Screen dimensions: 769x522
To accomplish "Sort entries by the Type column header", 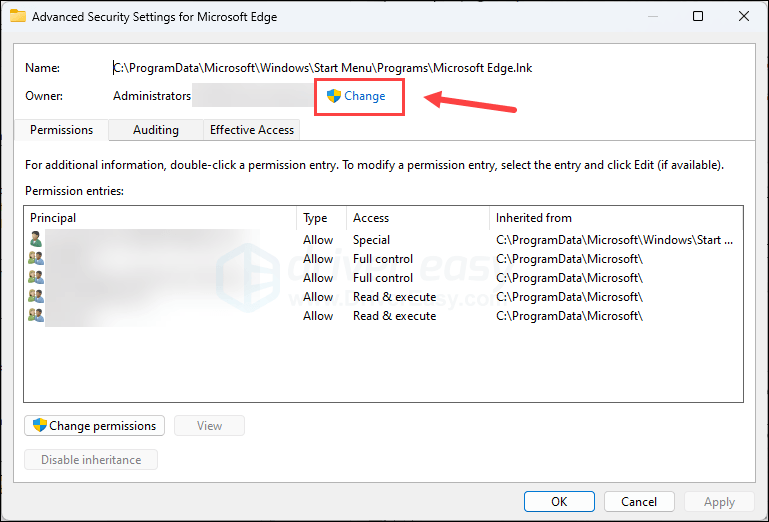I will tap(321, 218).
